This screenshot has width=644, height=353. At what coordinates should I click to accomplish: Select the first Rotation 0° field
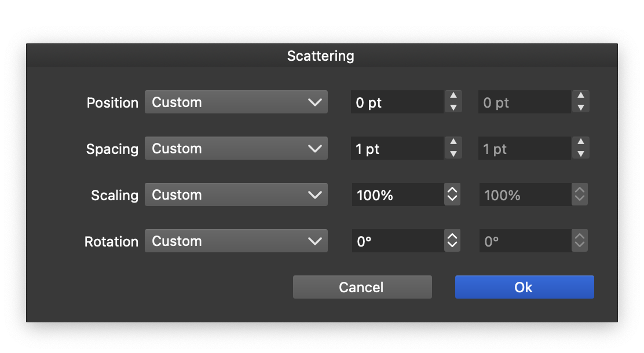tap(397, 241)
